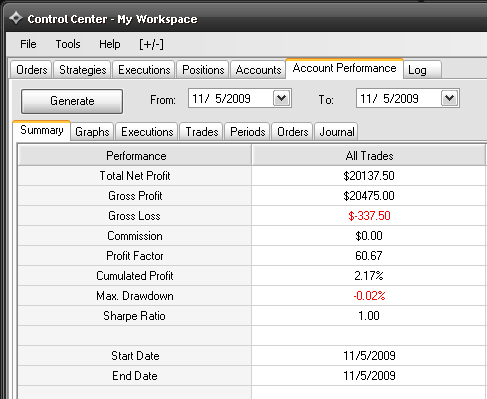Switch to the Strategies tab
This screenshot has width=487, height=399.
click(x=82, y=70)
